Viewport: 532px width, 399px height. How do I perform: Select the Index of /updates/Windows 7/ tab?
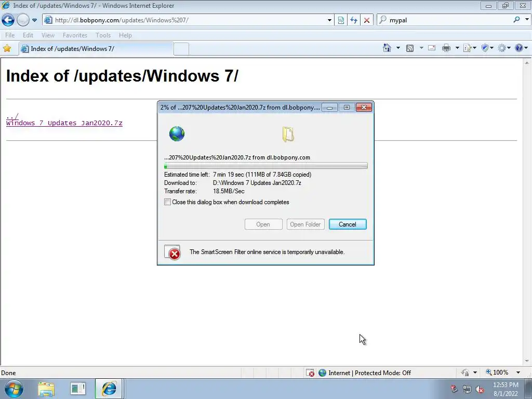pos(96,48)
